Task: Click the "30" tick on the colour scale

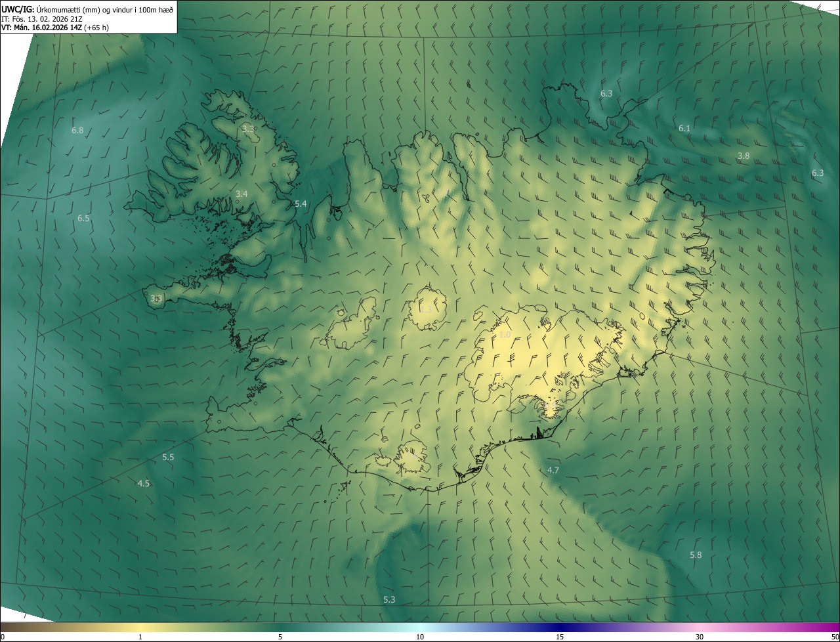Action: click(700, 637)
